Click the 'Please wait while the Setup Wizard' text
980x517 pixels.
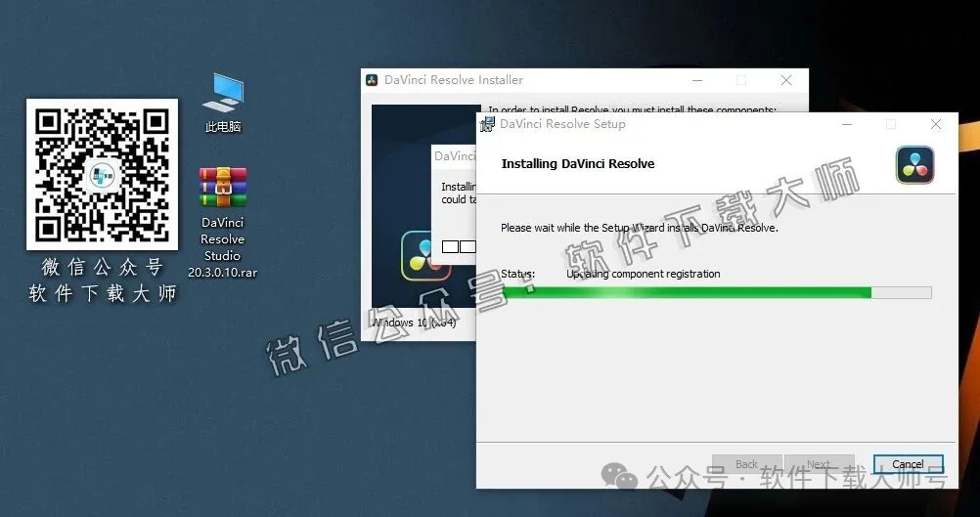point(640,228)
